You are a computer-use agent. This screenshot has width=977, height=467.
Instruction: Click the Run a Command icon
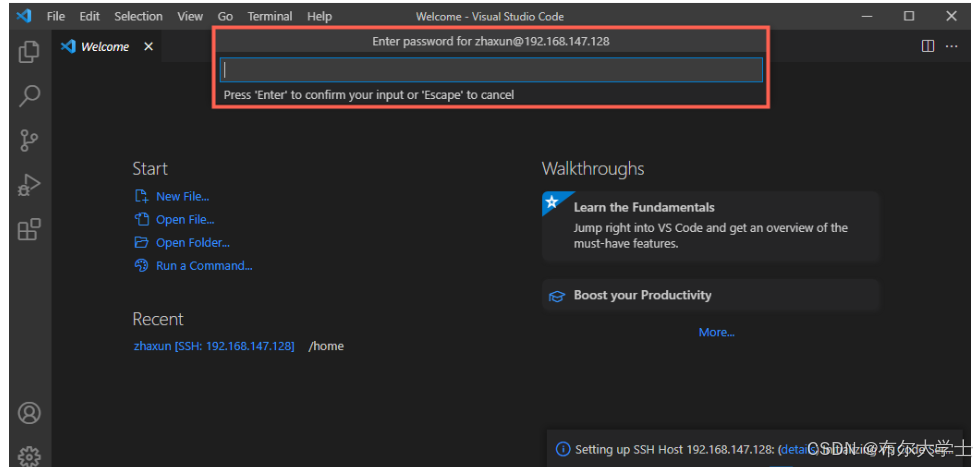[141, 266]
